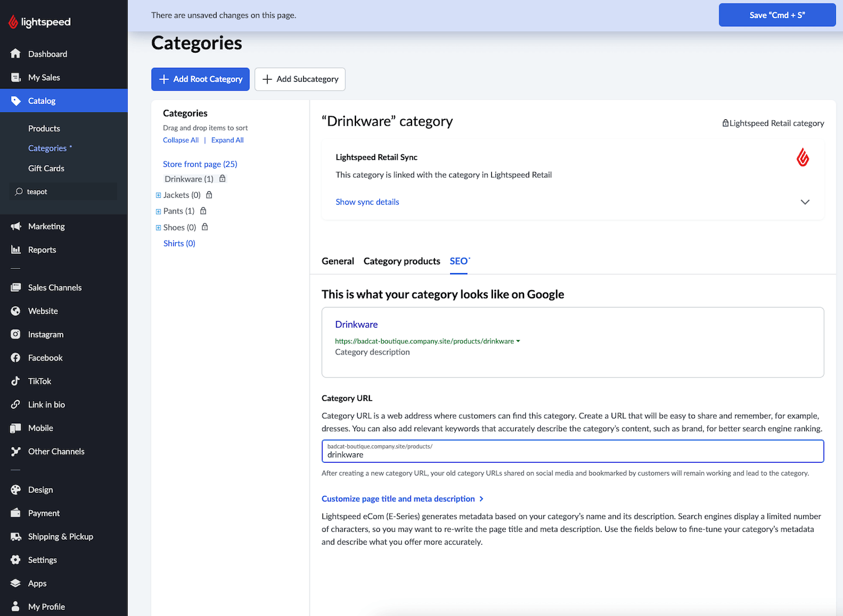Click Add Subcategory button
Image resolution: width=843 pixels, height=616 pixels.
click(x=300, y=79)
